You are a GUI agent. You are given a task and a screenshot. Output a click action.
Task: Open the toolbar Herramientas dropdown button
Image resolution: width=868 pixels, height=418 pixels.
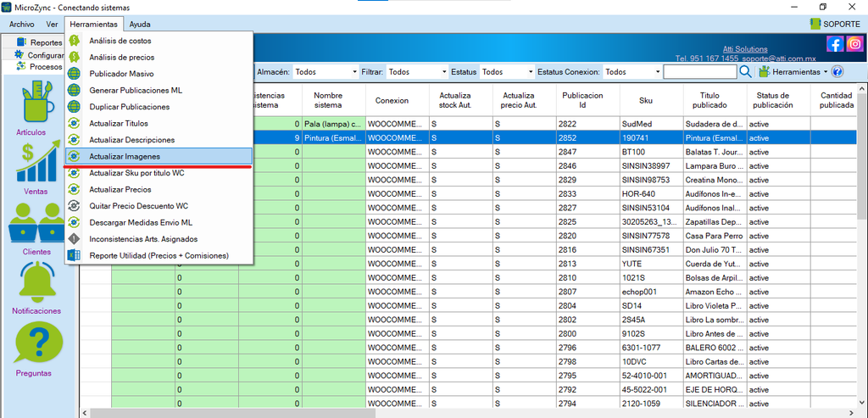pyautogui.click(x=793, y=72)
